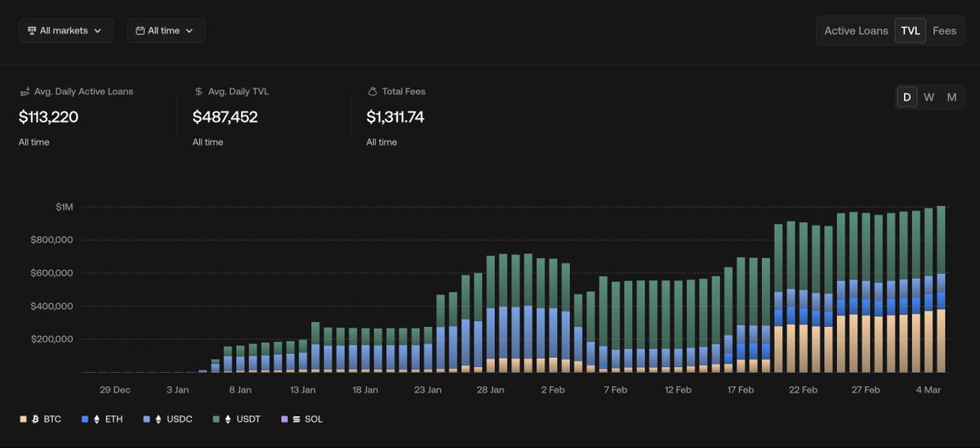This screenshot has height=448, width=980.
Task: Click the Total Fees label
Action: point(403,92)
